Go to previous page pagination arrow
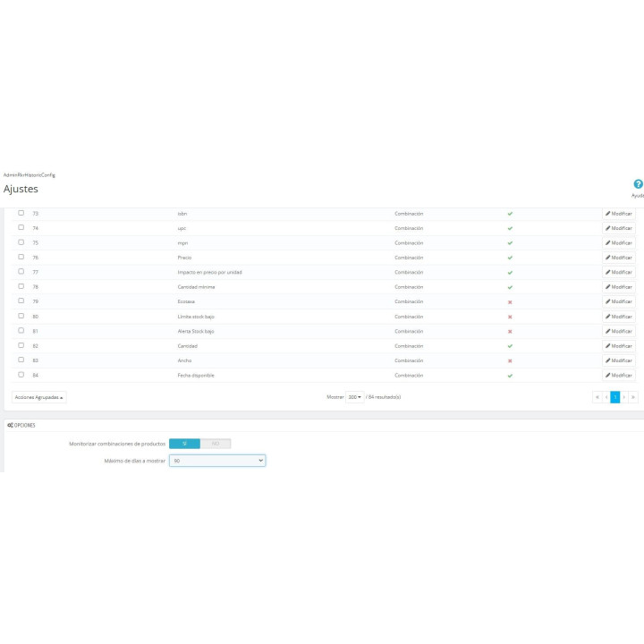This screenshot has height=644, width=644. [606, 397]
